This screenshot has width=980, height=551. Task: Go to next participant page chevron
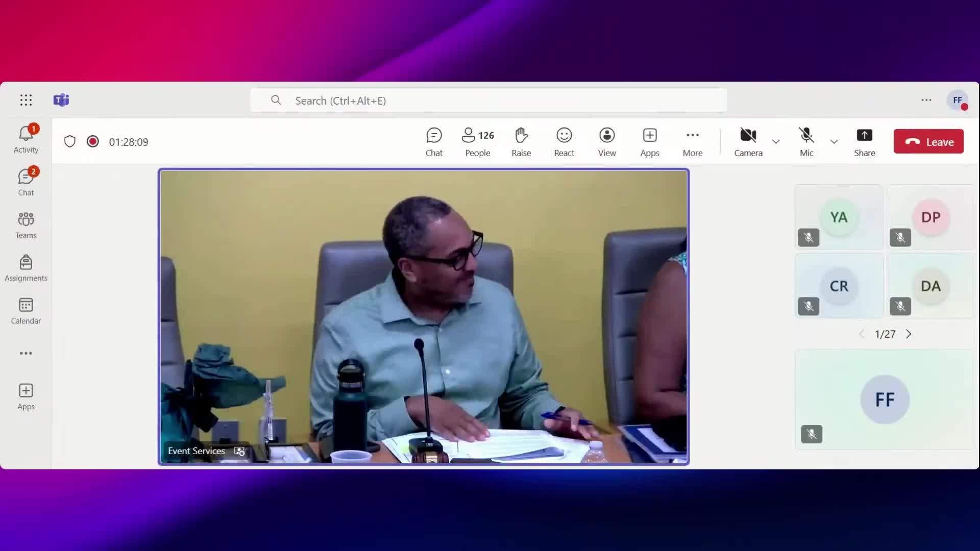click(909, 334)
